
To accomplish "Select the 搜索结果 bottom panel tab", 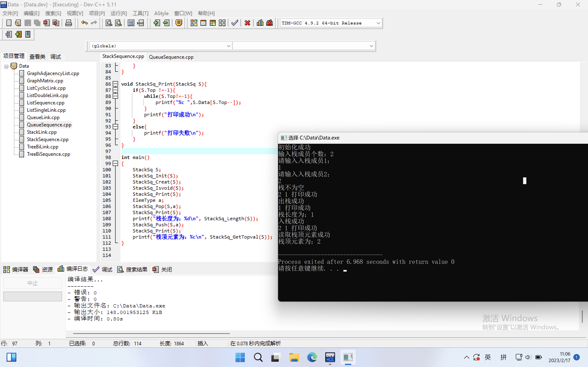I will [x=133, y=269].
